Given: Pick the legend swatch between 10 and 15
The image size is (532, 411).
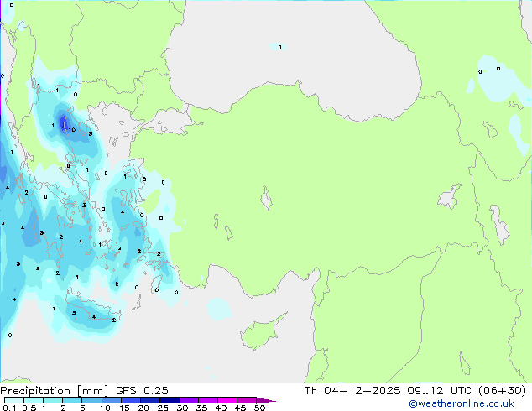Looking at the screenshot, I should [x=111, y=400].
